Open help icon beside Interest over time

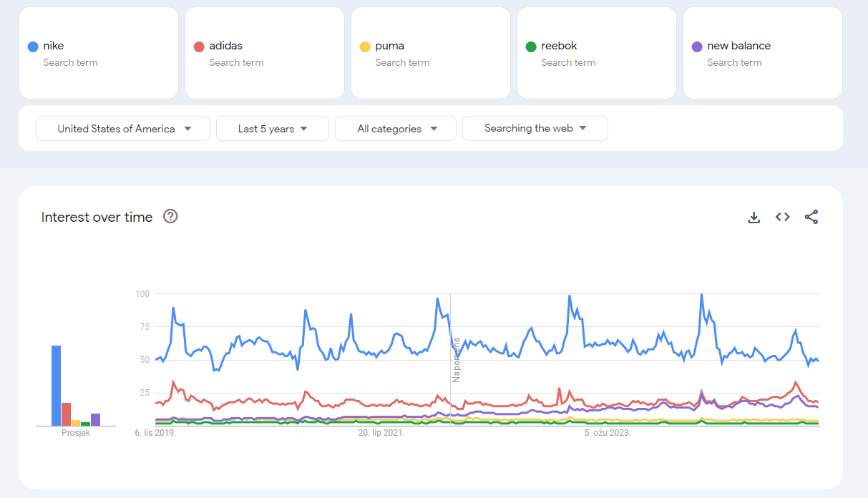coord(170,216)
